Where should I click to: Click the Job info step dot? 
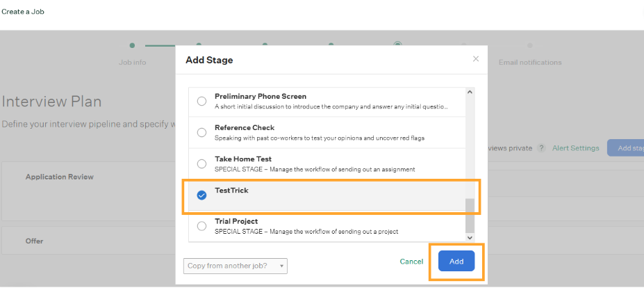tap(132, 45)
